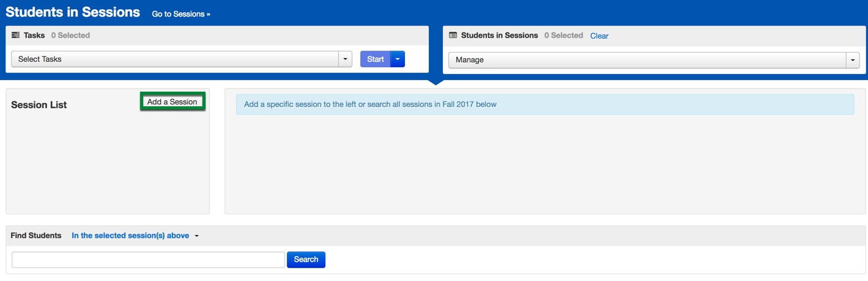The image size is (868, 281).
Task: Click the Fall 2017 info banner
Action: point(544,104)
